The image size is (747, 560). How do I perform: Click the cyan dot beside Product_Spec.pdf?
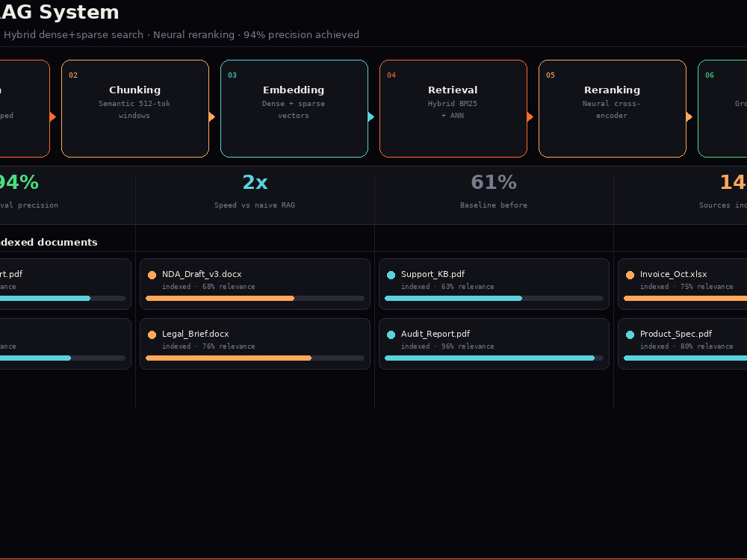[x=630, y=335]
